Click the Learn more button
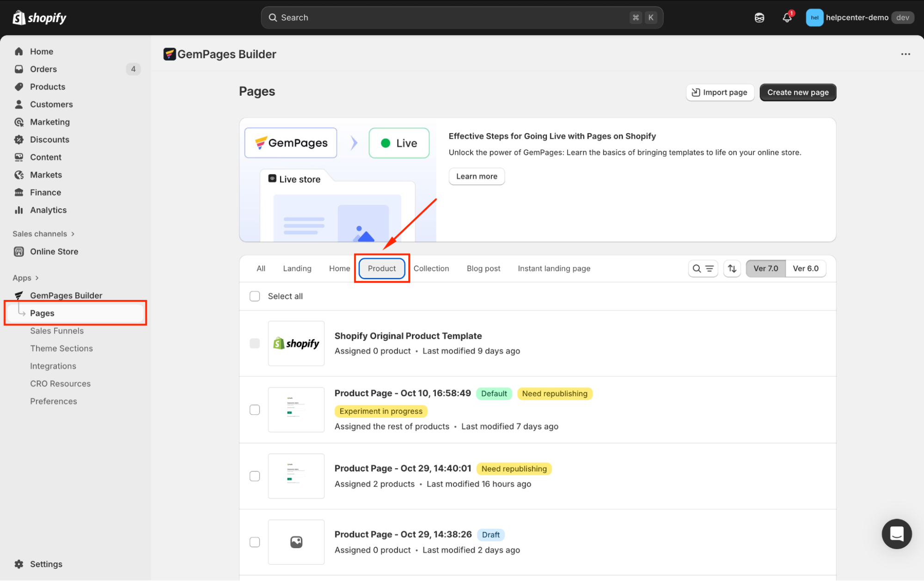Image resolution: width=924 pixels, height=581 pixels. tap(476, 177)
